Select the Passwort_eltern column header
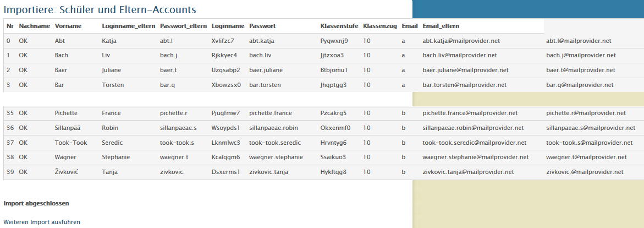 183,26
